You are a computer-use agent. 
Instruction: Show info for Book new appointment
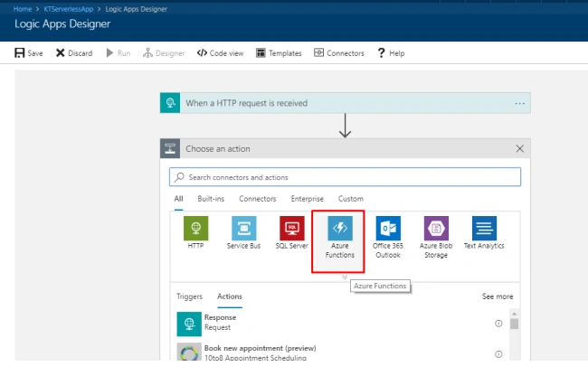click(x=498, y=354)
